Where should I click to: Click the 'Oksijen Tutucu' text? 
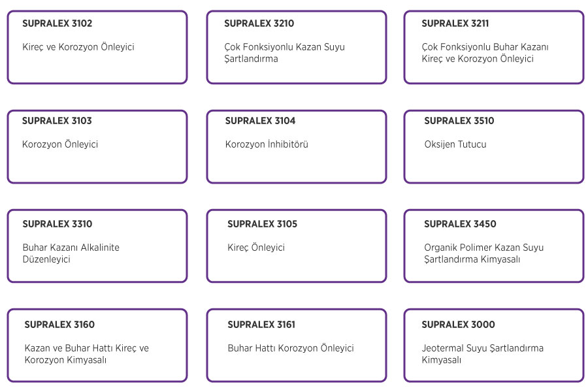tap(455, 144)
